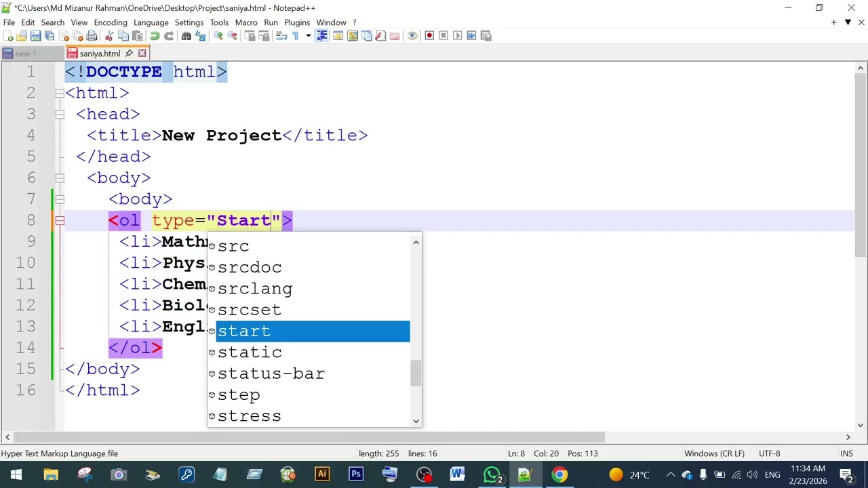Click the Stop Recording macro icon

443,36
